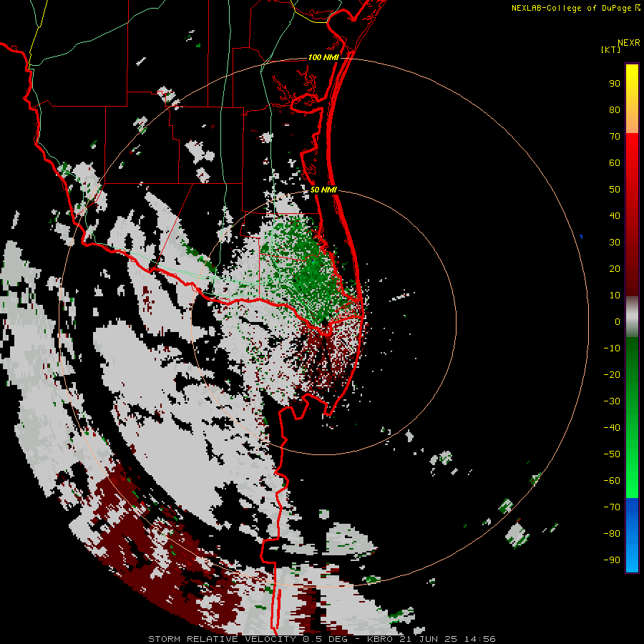
Task: Click the KBRO radar site center dot
Action: pos(324,323)
